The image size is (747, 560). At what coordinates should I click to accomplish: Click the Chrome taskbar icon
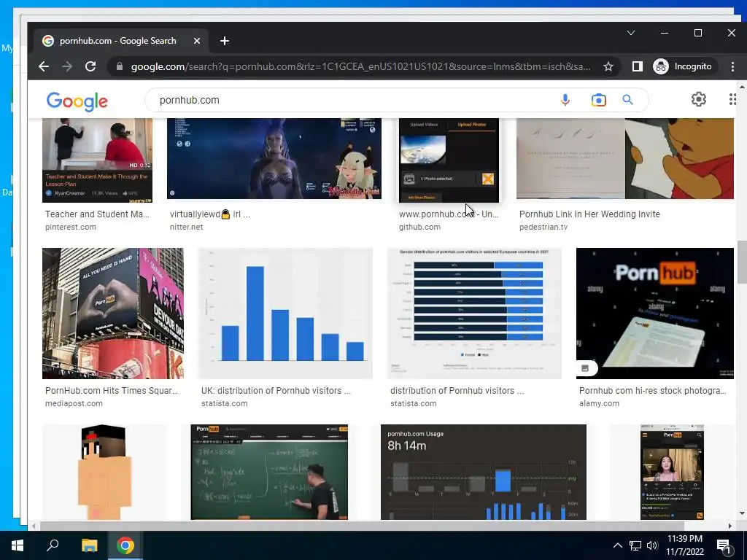click(125, 545)
